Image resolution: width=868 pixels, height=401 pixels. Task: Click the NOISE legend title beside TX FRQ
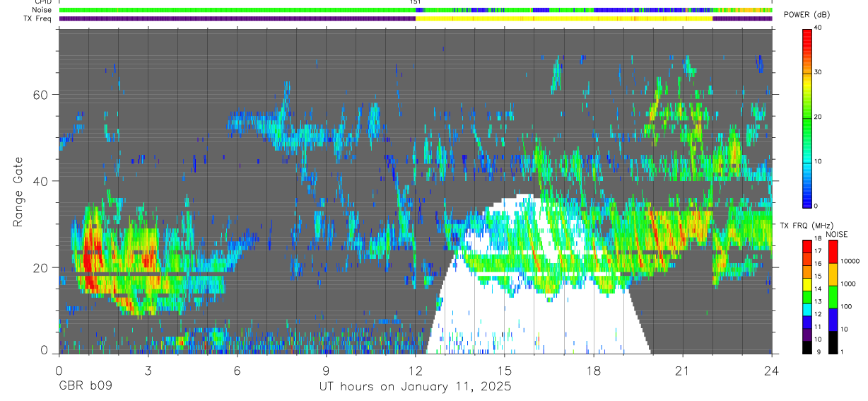(837, 234)
